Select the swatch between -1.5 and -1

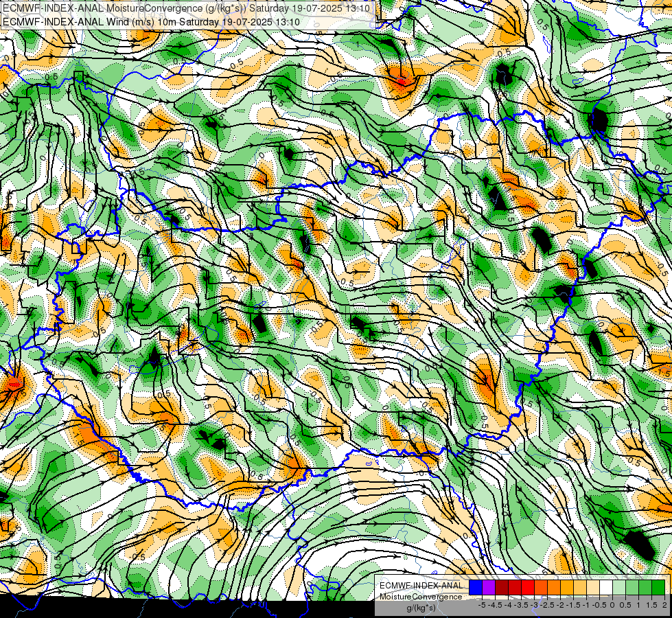click(580, 587)
